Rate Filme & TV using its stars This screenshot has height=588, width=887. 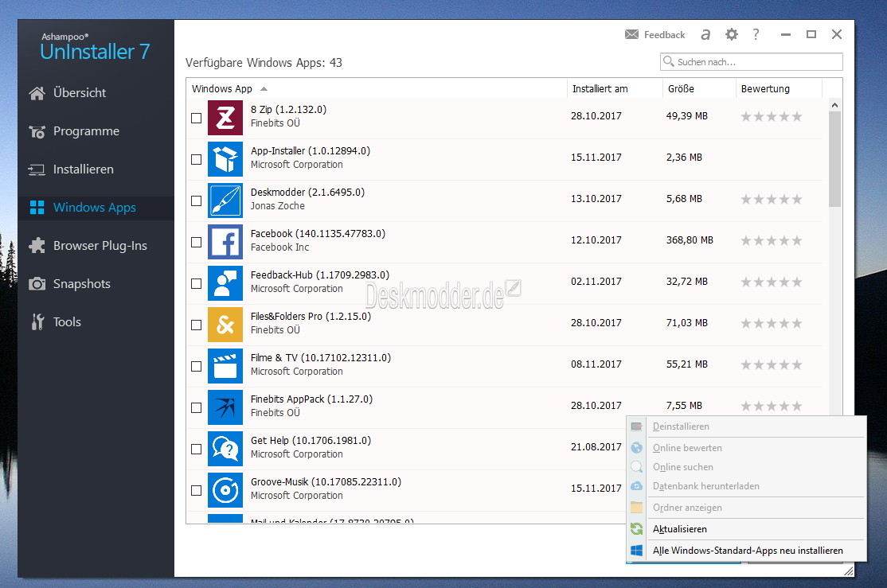click(x=772, y=364)
